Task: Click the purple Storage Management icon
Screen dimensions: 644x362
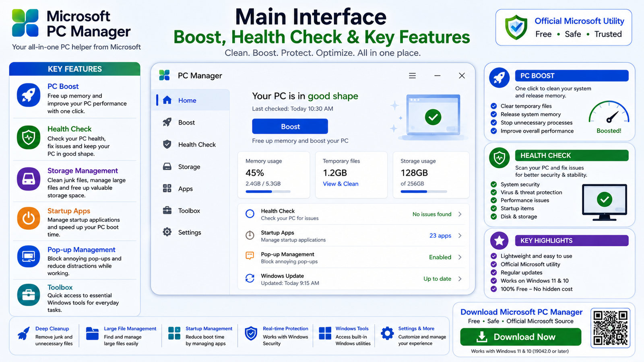Action: point(29,179)
